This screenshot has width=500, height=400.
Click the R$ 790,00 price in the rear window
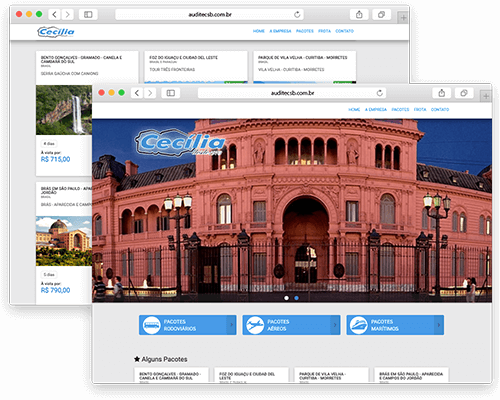point(55,290)
